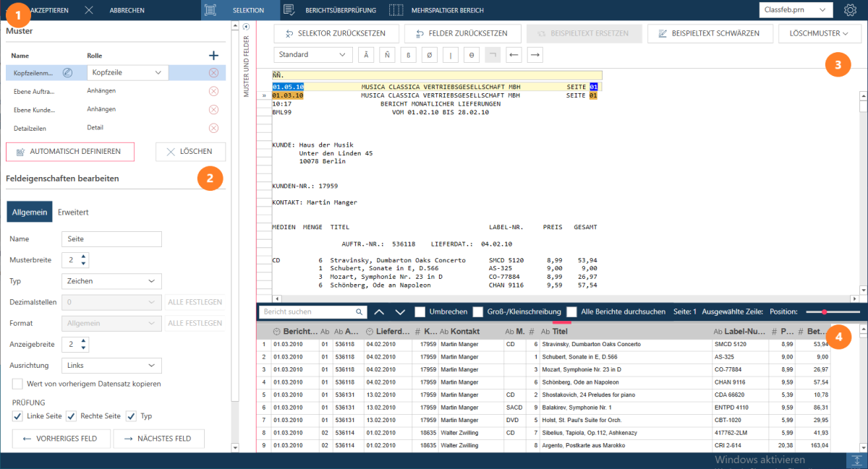
Task: Enable the Umbrechen checkbox
Action: pyautogui.click(x=420, y=312)
